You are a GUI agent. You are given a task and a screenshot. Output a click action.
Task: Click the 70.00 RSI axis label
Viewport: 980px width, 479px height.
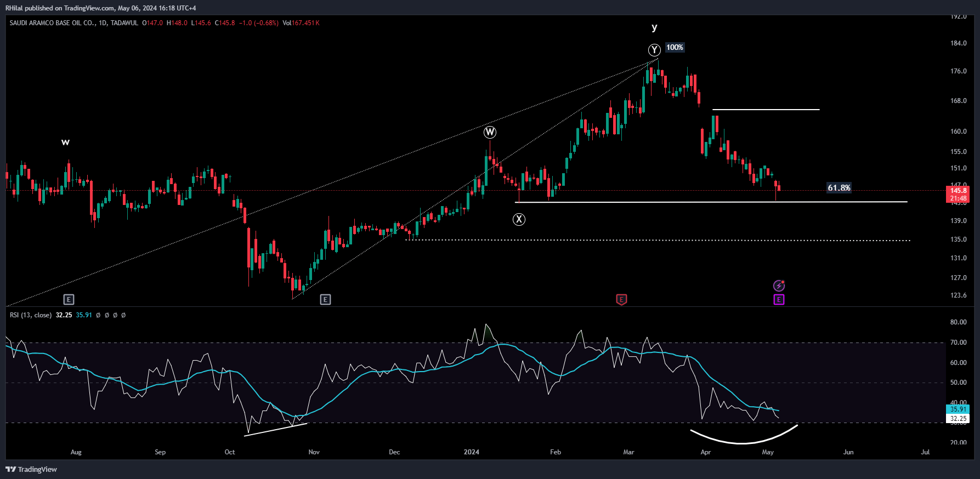pyautogui.click(x=959, y=343)
